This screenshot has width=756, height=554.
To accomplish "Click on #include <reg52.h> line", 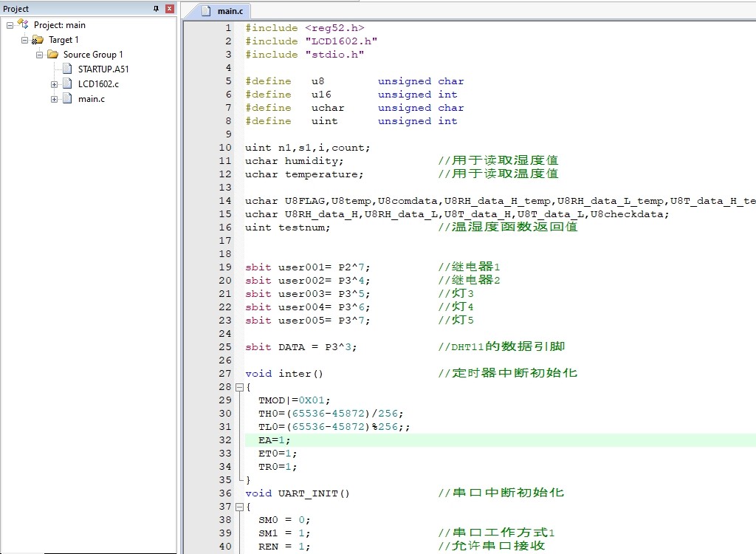I will pyautogui.click(x=305, y=28).
